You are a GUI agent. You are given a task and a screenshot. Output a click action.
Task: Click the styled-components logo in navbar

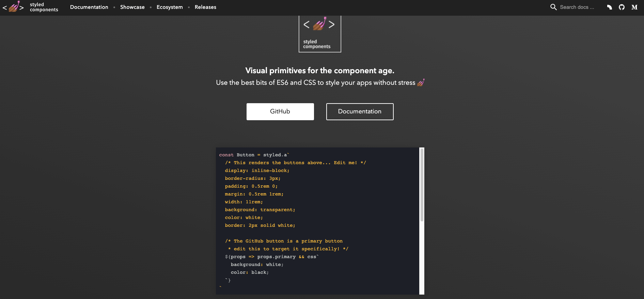(x=30, y=7)
